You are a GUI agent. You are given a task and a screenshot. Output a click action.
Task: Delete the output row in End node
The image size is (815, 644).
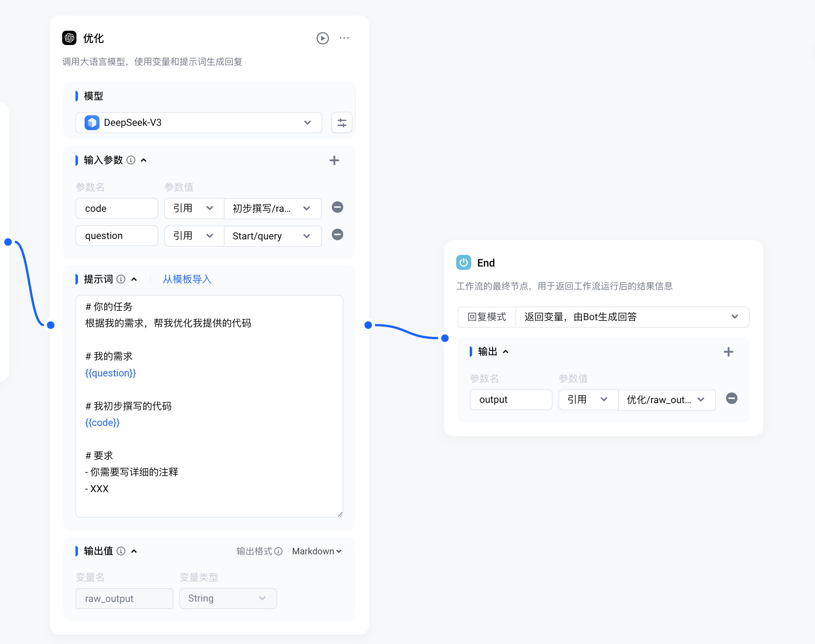(x=731, y=399)
